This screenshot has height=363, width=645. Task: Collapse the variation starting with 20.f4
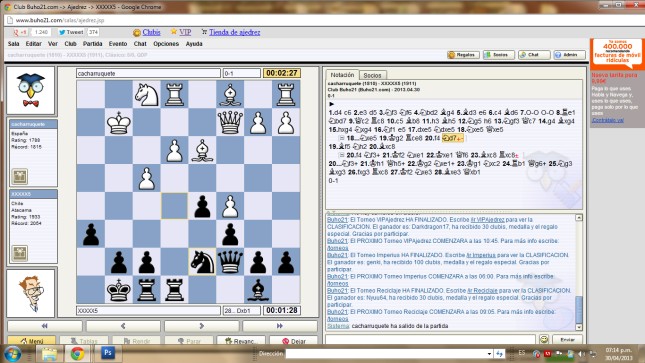click(x=341, y=155)
